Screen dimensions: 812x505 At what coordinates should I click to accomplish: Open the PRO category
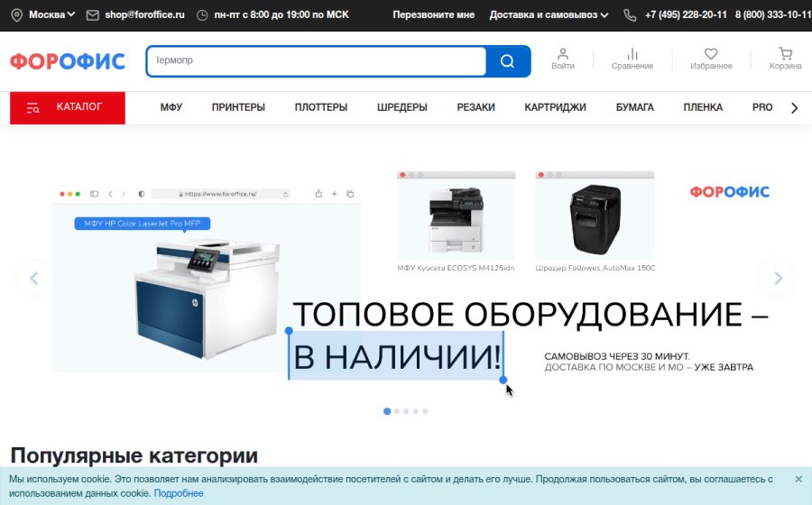coord(762,107)
